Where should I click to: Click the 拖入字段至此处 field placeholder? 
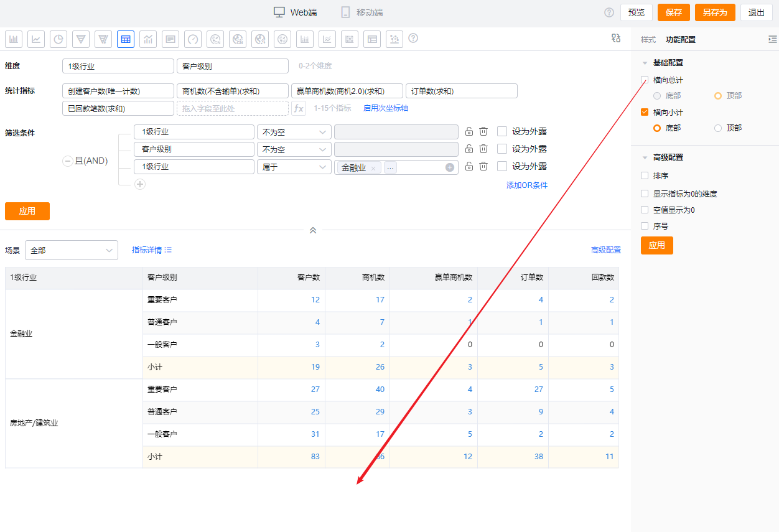pos(231,108)
